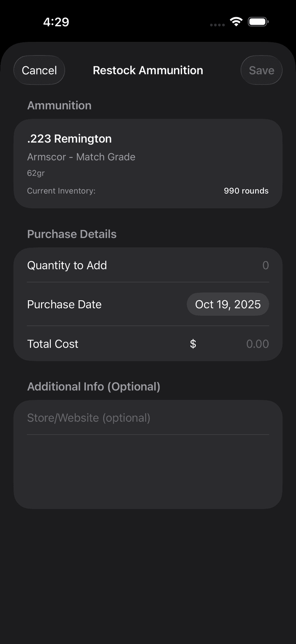
Task: Tap the Additional Info (Optional) header
Action: (x=94, y=387)
